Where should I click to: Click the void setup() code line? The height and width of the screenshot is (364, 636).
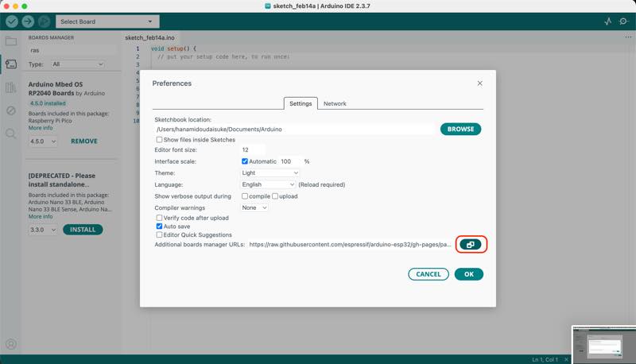coord(173,48)
